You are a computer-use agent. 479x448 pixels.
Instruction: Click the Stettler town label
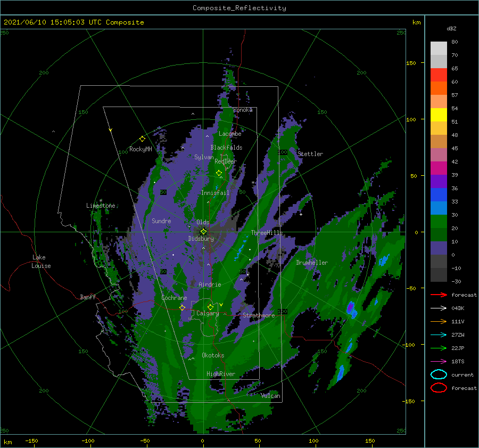click(x=310, y=154)
